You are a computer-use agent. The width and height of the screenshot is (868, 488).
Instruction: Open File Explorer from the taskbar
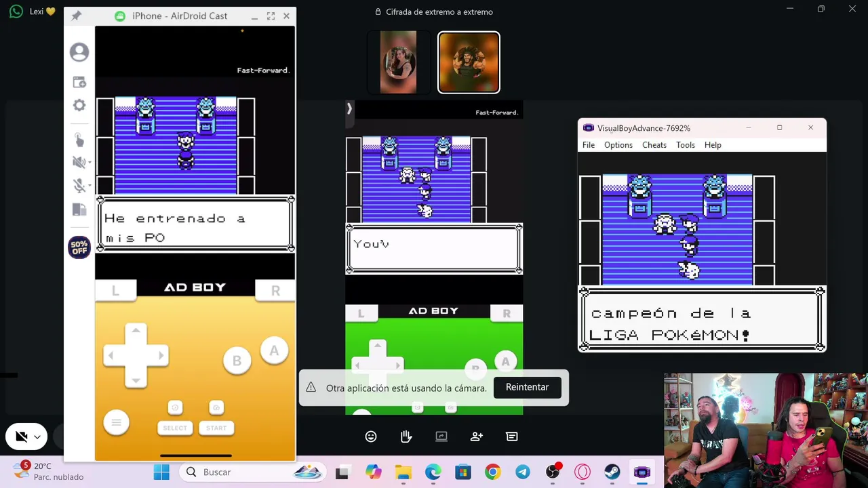pyautogui.click(x=403, y=472)
